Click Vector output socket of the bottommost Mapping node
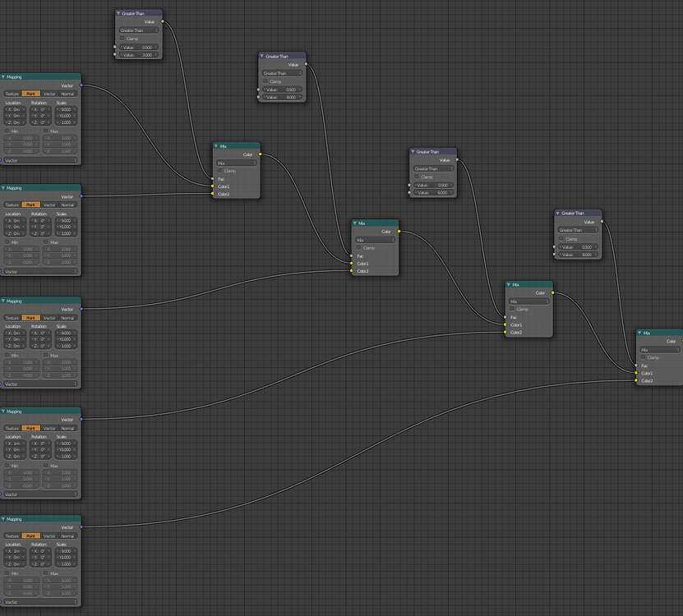 81,526
